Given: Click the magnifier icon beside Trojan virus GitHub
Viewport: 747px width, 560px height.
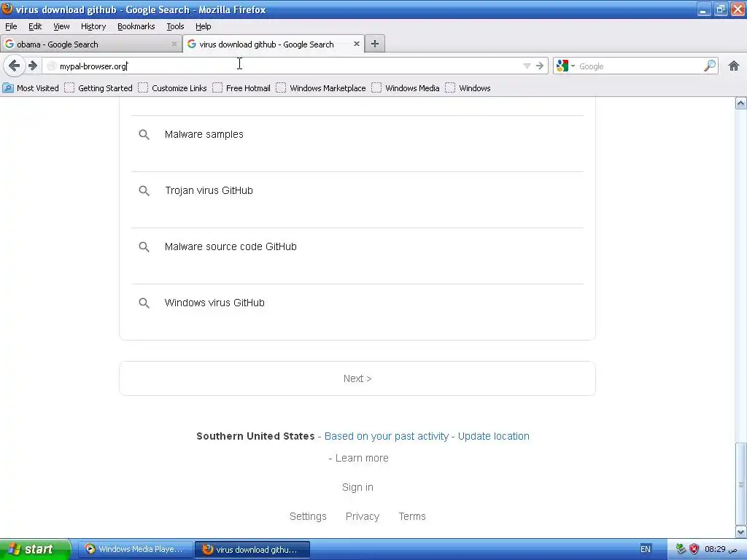Looking at the screenshot, I should (x=144, y=191).
